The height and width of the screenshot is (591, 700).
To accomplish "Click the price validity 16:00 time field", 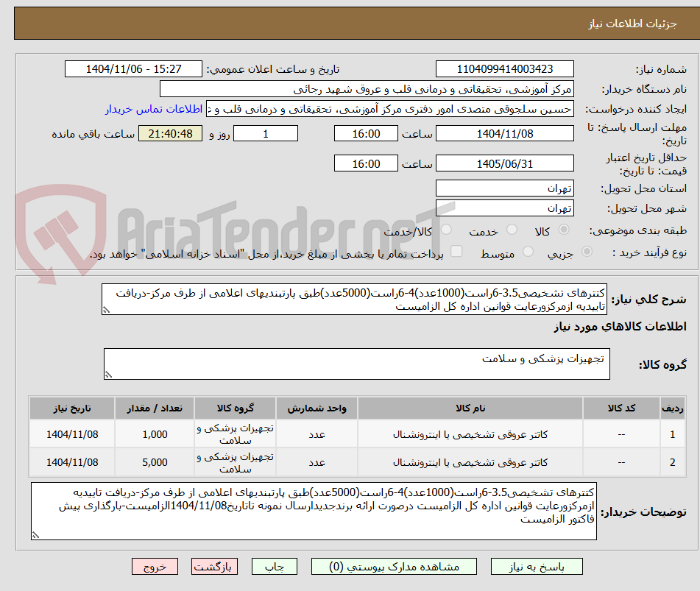I will pos(366,163).
